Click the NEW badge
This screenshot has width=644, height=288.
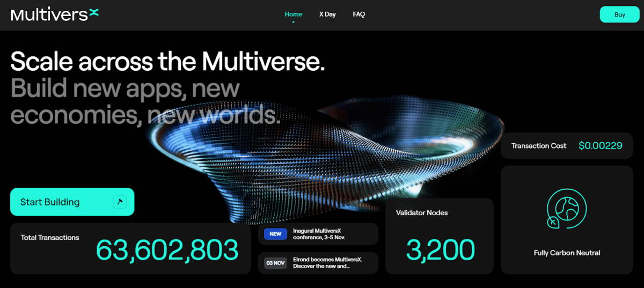(x=275, y=234)
